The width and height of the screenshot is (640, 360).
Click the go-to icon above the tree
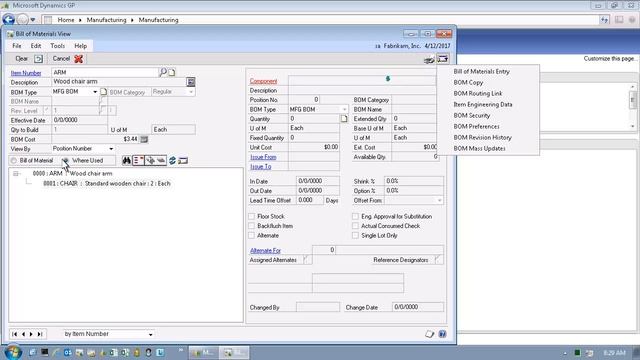coord(183,160)
